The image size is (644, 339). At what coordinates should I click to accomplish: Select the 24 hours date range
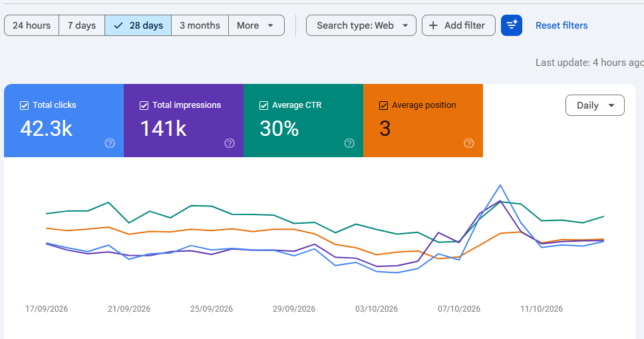[32, 25]
